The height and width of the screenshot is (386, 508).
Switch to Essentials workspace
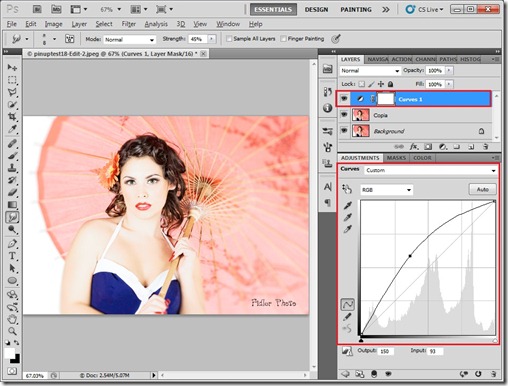(x=273, y=9)
